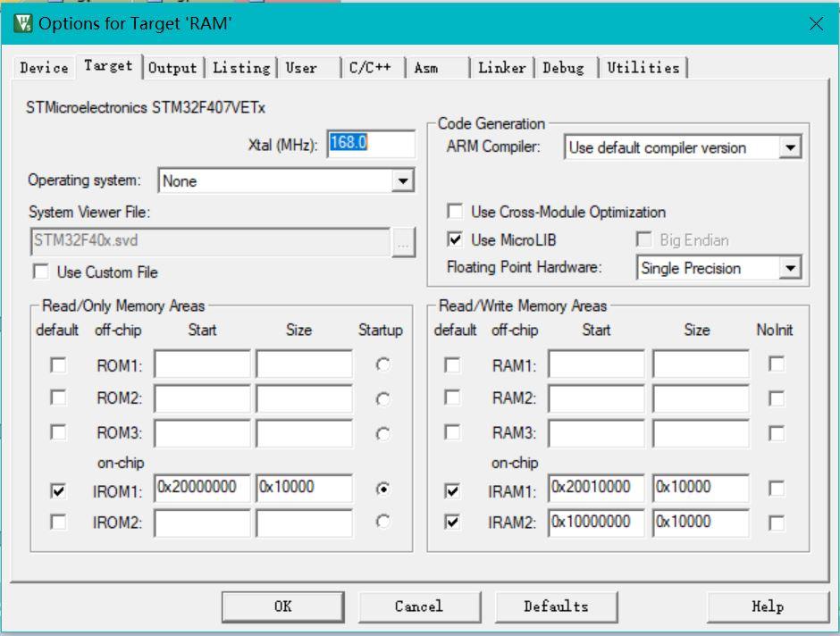This screenshot has width=840, height=636.
Task: Select the Target tab
Action: click(x=108, y=66)
